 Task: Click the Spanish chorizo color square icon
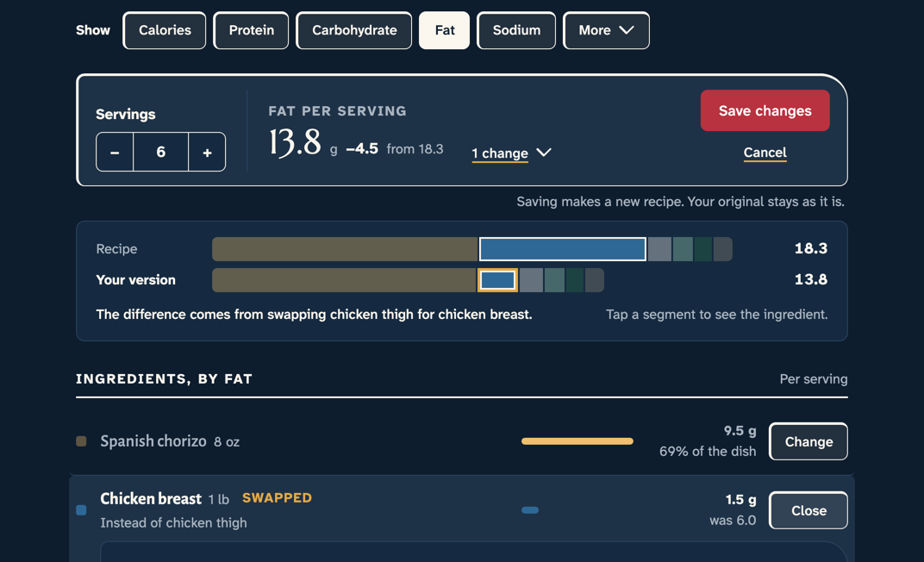pos(81,441)
